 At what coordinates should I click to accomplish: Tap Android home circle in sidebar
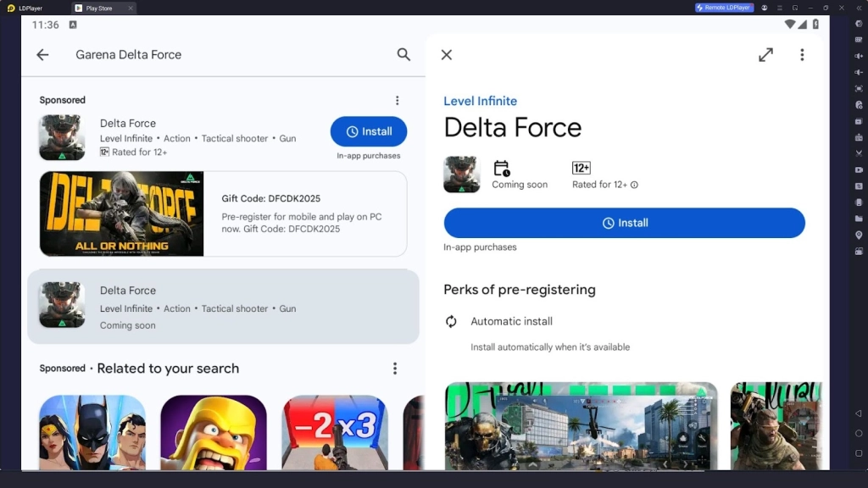coord(859,433)
